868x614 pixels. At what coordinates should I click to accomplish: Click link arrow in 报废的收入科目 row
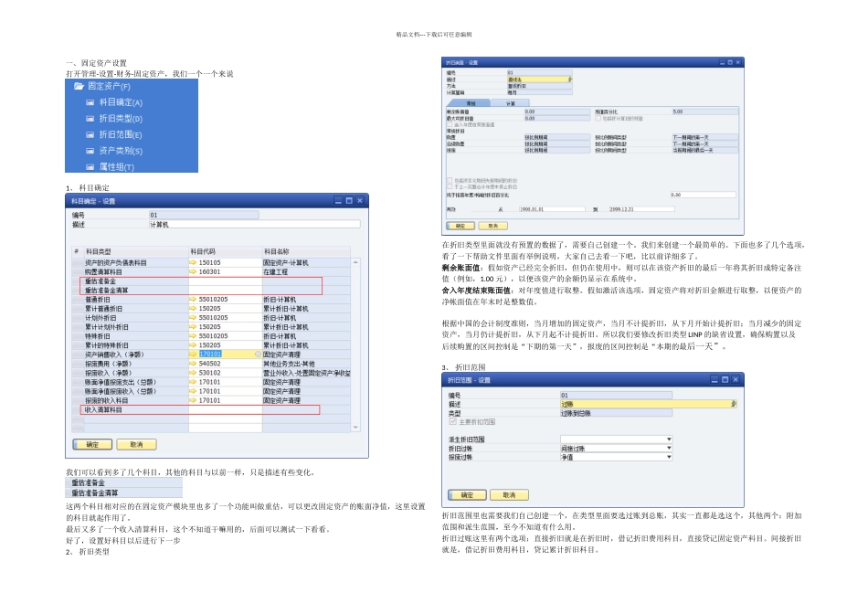pos(193,399)
